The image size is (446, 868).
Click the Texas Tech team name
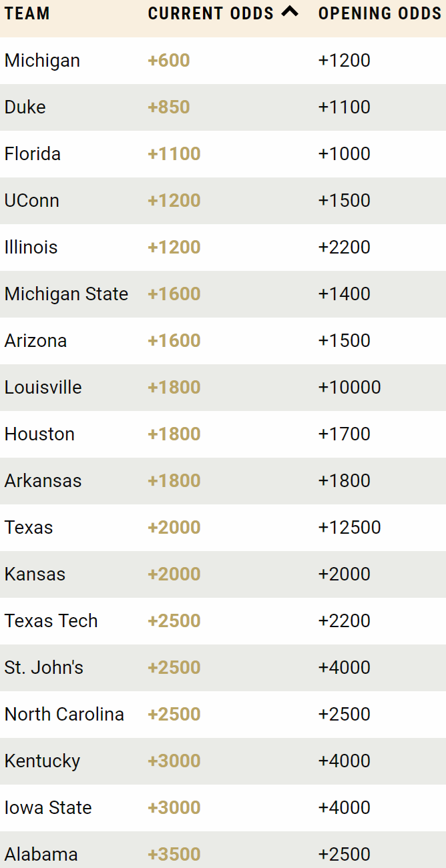[x=51, y=621]
